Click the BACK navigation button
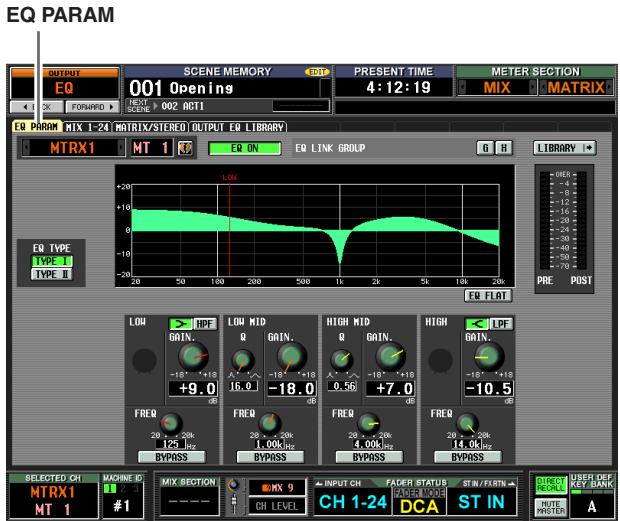620x521 pixels. (x=36, y=107)
